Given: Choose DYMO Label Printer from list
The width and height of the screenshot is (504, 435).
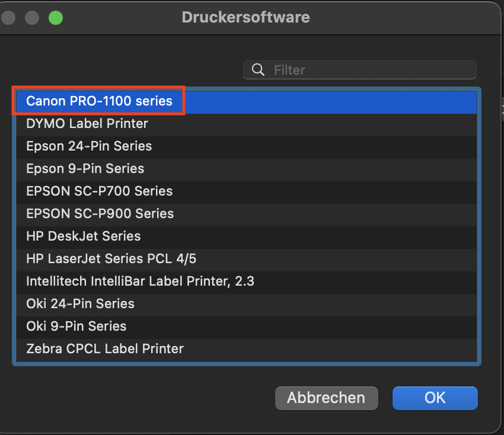Looking at the screenshot, I should [x=87, y=124].
